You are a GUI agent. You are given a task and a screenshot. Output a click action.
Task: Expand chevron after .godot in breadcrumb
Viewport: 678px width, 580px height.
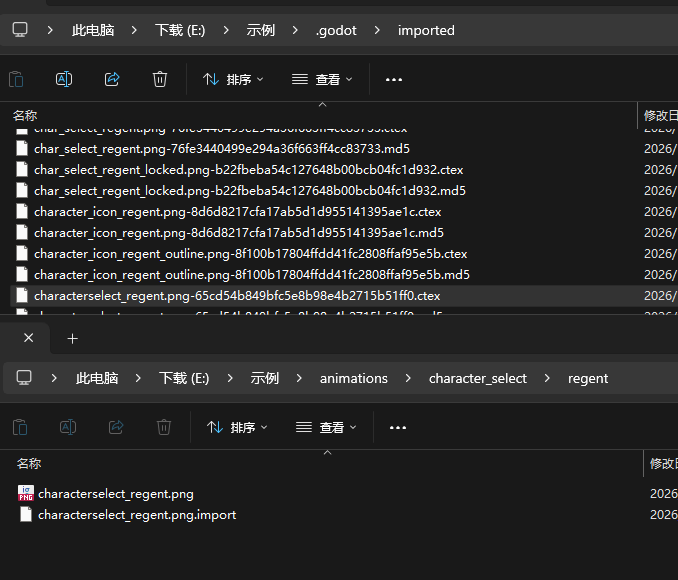[377, 30]
